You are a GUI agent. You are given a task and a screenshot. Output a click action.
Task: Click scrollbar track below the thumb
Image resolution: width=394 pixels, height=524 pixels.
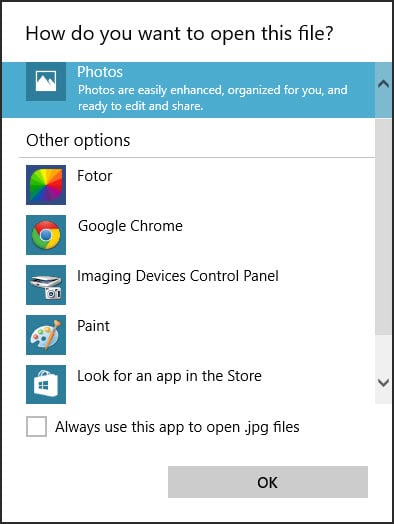pyautogui.click(x=383, y=350)
